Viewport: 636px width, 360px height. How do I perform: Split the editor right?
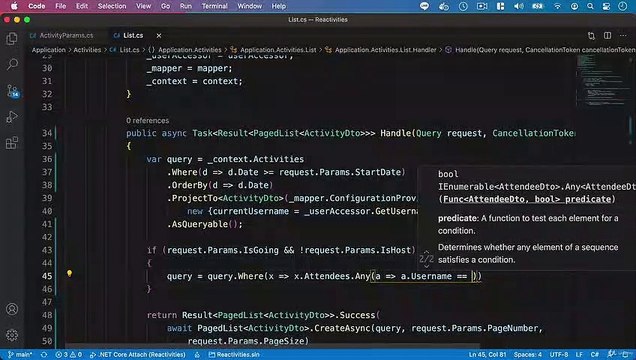pos(607,36)
